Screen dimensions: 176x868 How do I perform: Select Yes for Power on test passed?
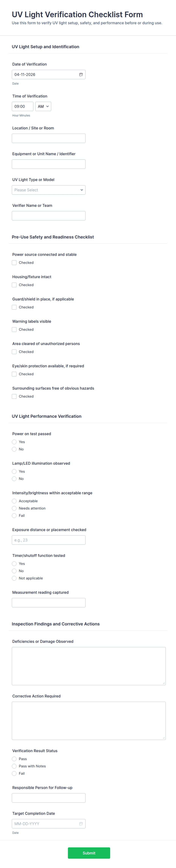click(14, 442)
